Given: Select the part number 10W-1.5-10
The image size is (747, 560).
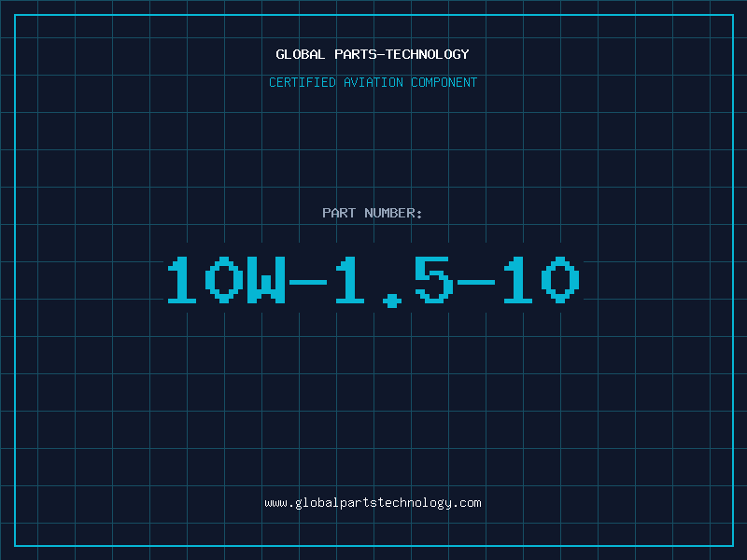Looking at the screenshot, I should point(373,281).
